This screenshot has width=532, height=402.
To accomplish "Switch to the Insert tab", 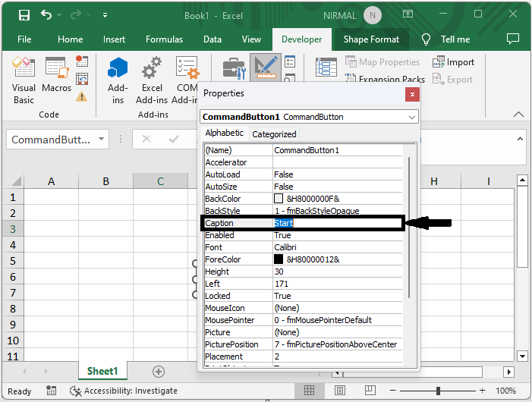I will tap(114, 39).
